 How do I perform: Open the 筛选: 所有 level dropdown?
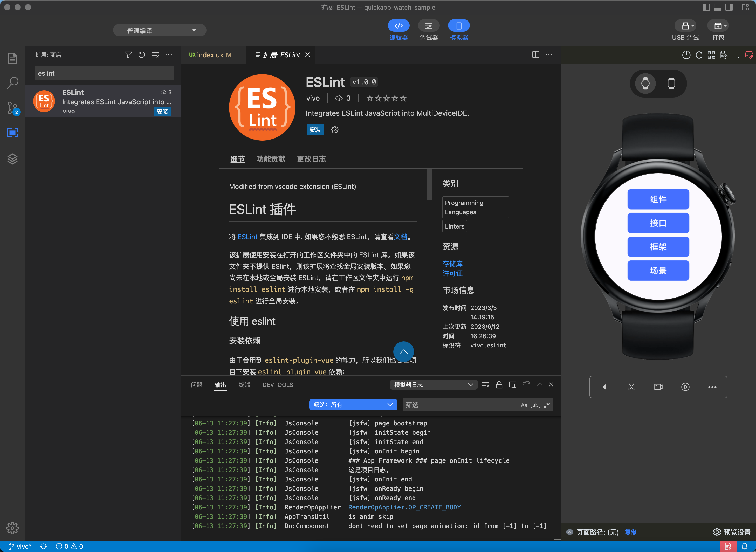tap(353, 405)
